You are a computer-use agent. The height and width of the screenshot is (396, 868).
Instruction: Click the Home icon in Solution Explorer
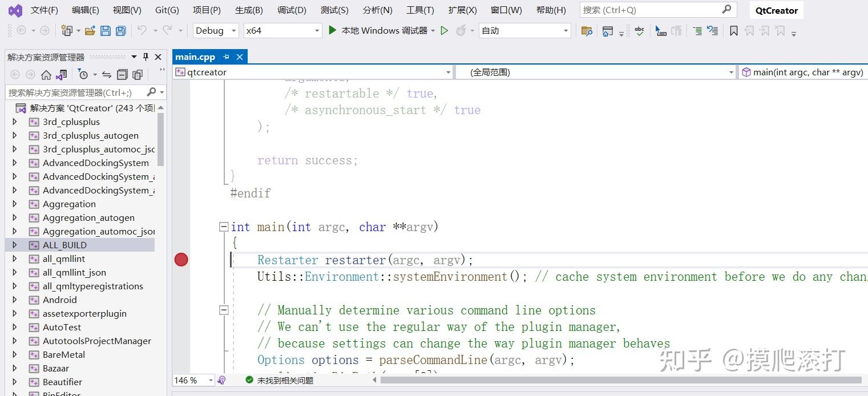point(46,75)
